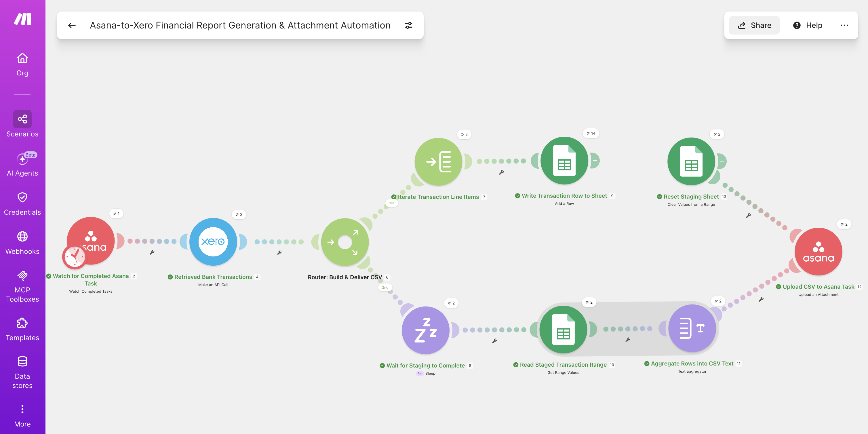Viewport: 868px width, 434px height.
Task: Select the Xero Make an API Call module
Action: point(213,241)
